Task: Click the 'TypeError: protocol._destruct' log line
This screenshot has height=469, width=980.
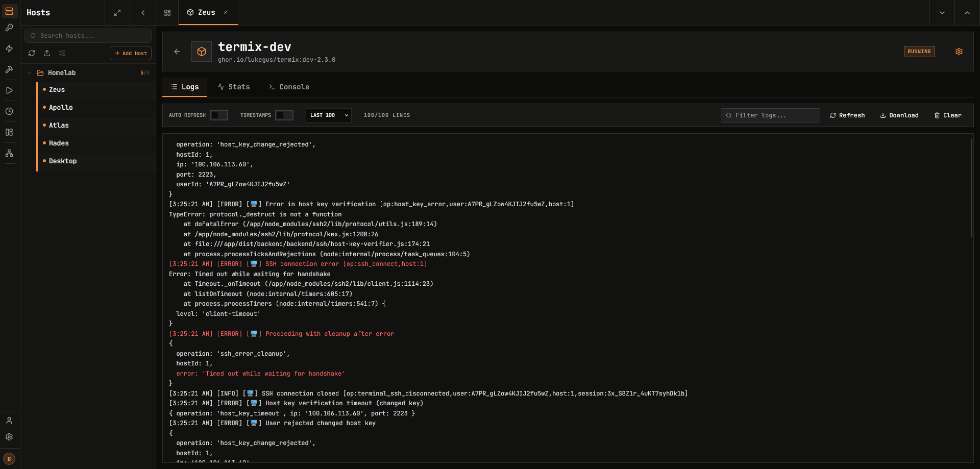Action: coord(255,214)
